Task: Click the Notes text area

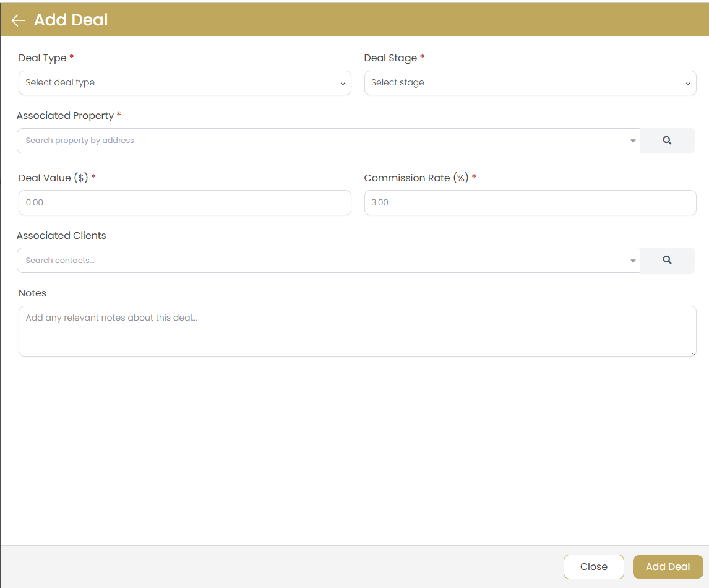Action: pyautogui.click(x=358, y=331)
